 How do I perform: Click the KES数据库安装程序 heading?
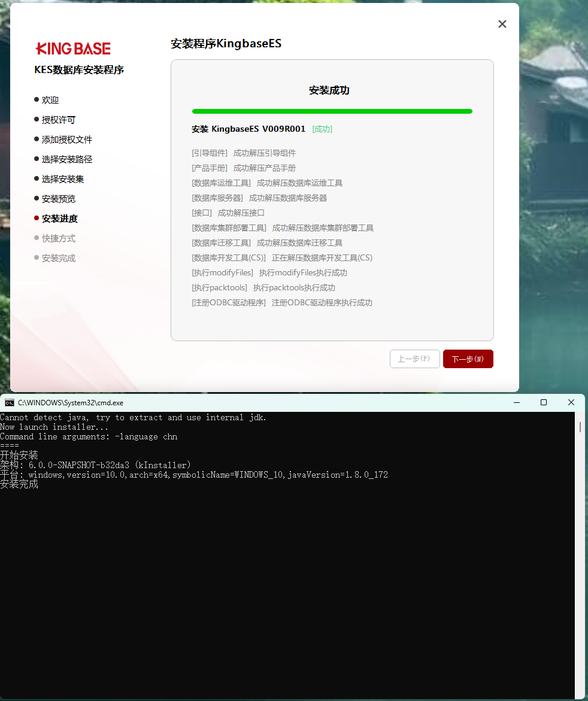[x=79, y=70]
